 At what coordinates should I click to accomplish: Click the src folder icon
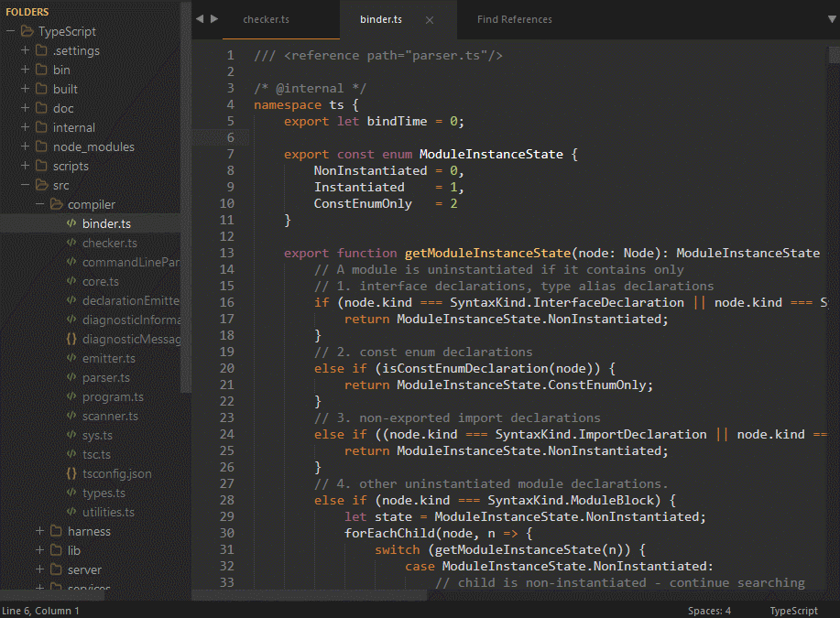[x=43, y=185]
